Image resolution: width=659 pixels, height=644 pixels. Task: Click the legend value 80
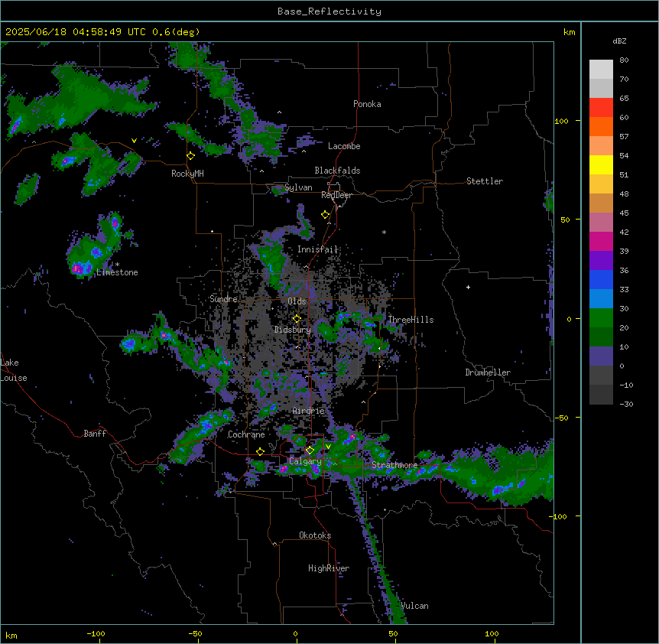click(x=624, y=60)
